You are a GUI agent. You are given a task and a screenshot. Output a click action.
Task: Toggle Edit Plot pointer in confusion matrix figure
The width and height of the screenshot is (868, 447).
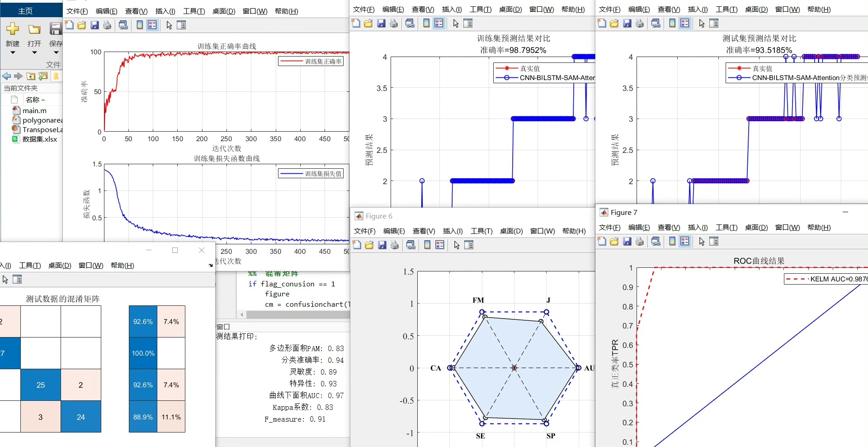click(x=5, y=280)
